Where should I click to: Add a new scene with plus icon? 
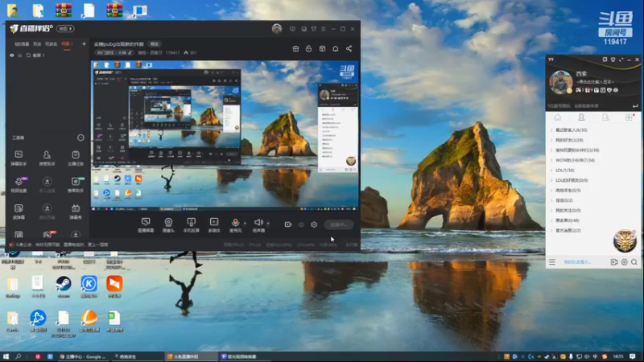point(84,43)
